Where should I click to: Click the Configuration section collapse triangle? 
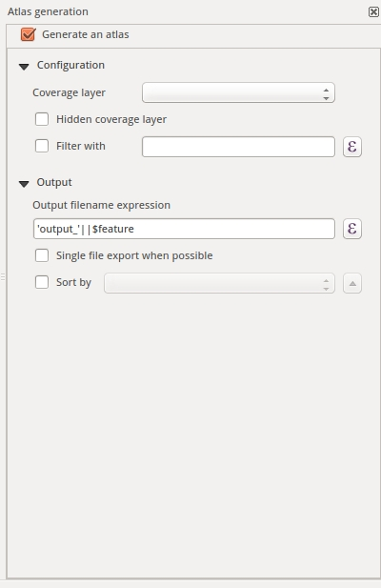24,67
